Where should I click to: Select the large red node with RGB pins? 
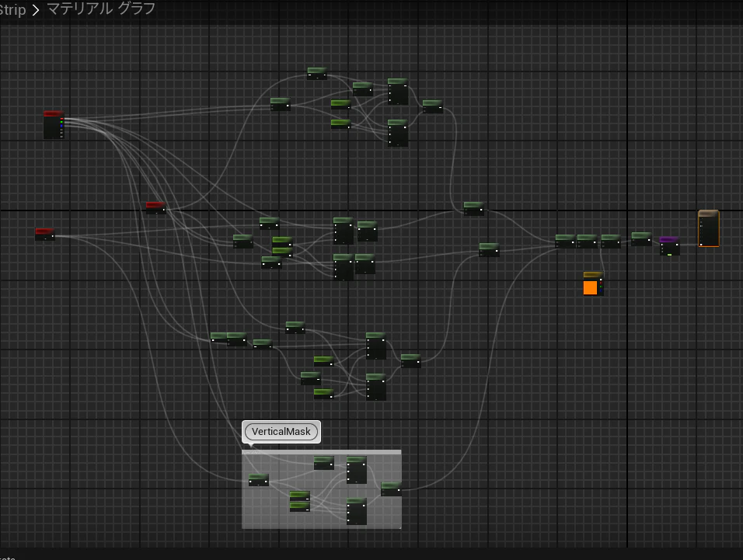(x=54, y=125)
